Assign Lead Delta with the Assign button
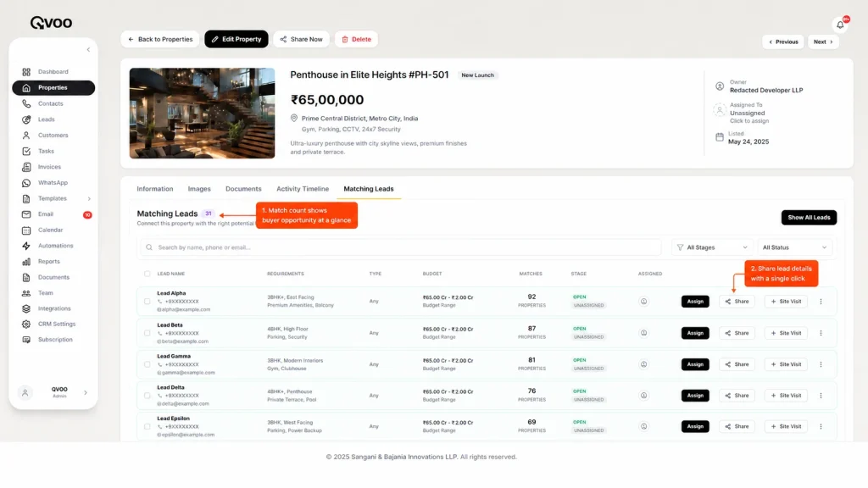868x488 pixels. point(695,396)
